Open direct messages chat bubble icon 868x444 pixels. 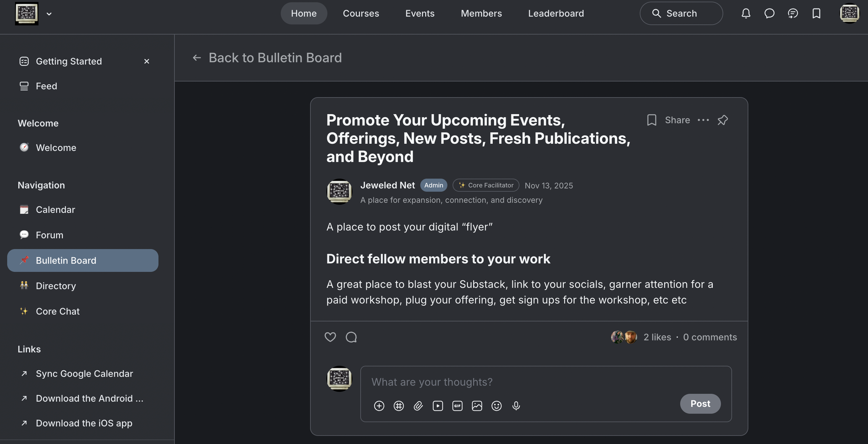[769, 14]
